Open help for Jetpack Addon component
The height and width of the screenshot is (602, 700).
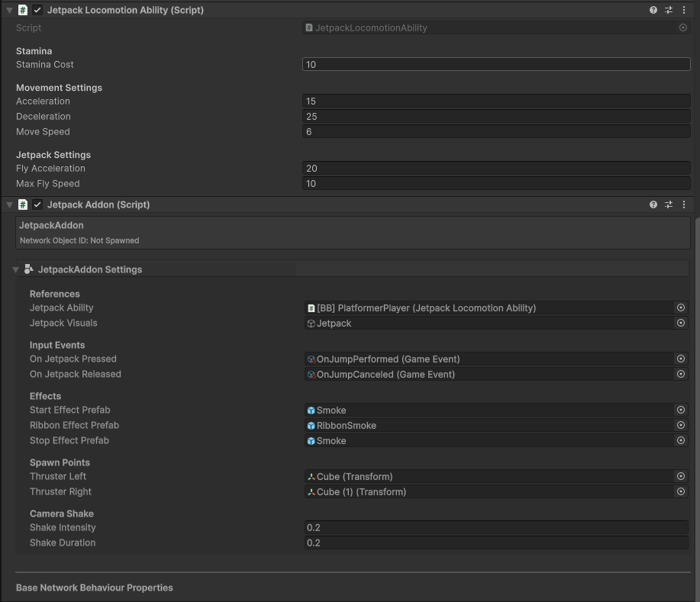653,204
